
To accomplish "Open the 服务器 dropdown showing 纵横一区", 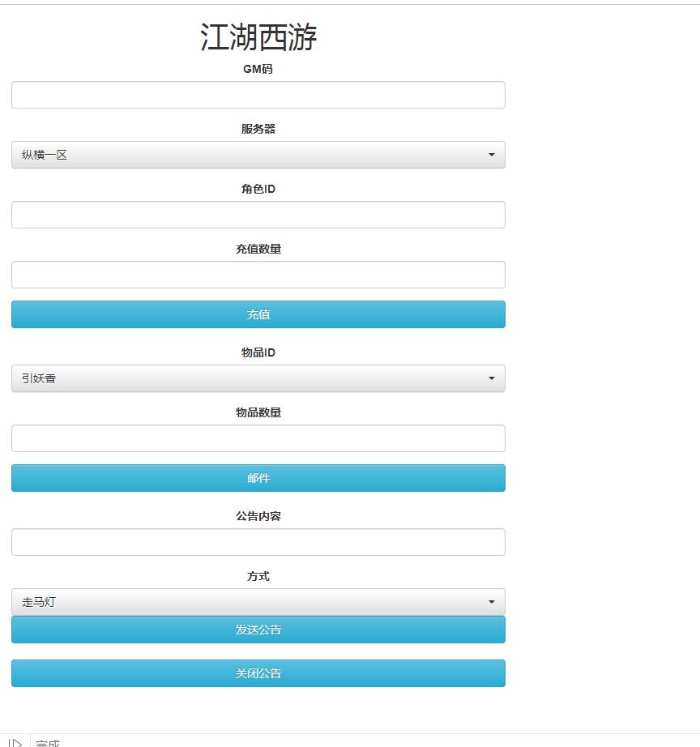I will tap(258, 155).
